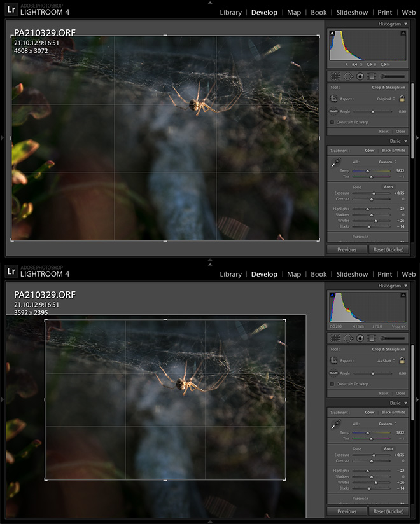Viewport: 420px width, 524px height.
Task: Open Book module in top screenshot
Action: (x=319, y=12)
